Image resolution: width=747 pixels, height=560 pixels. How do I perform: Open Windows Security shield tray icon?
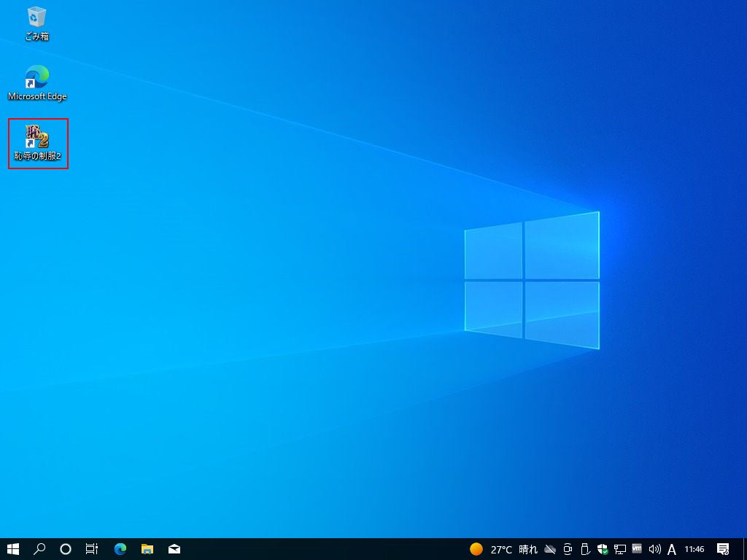coord(603,550)
